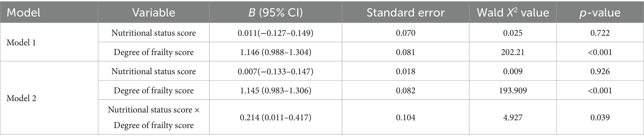Select the Wald X² value header
Image resolution: width=644 pixels, height=140 pixels.
point(513,13)
